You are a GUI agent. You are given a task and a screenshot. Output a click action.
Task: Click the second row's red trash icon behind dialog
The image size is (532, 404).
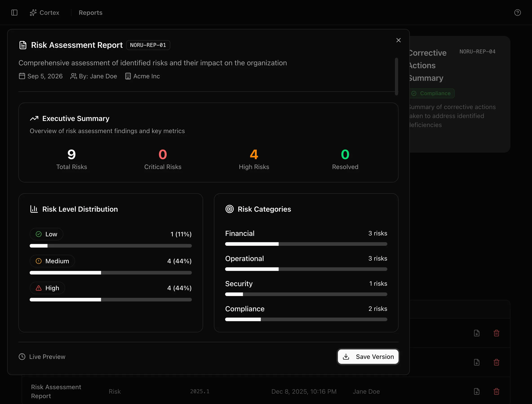496,362
